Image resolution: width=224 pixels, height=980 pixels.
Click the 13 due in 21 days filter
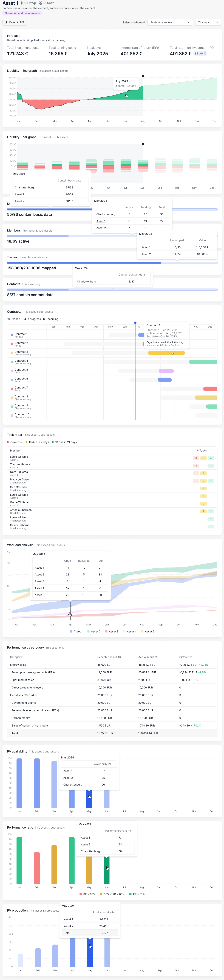coord(64,442)
